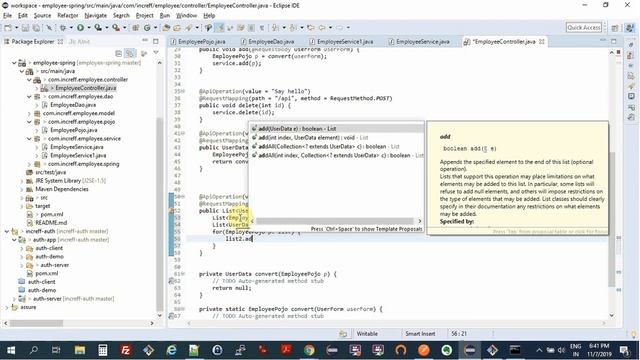Click the New file toolbar icon
640x360 pixels.
click(8, 28)
